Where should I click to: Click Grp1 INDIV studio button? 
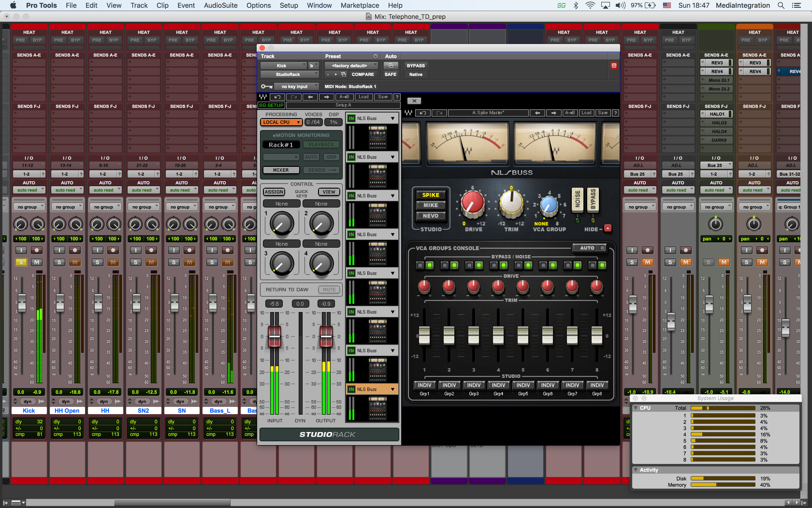(x=424, y=385)
